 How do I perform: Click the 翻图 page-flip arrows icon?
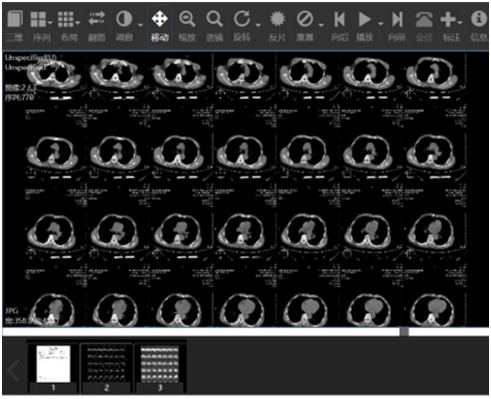[97, 19]
